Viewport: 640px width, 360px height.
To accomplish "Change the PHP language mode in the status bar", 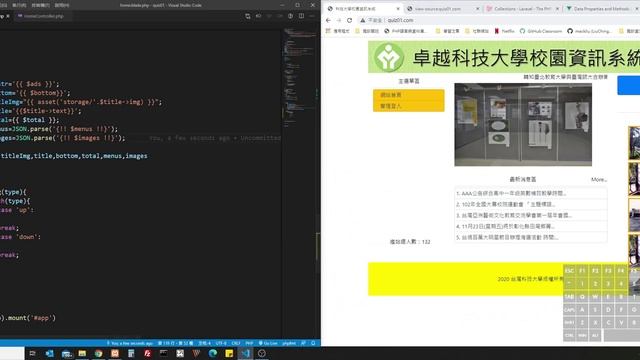I will [249, 343].
